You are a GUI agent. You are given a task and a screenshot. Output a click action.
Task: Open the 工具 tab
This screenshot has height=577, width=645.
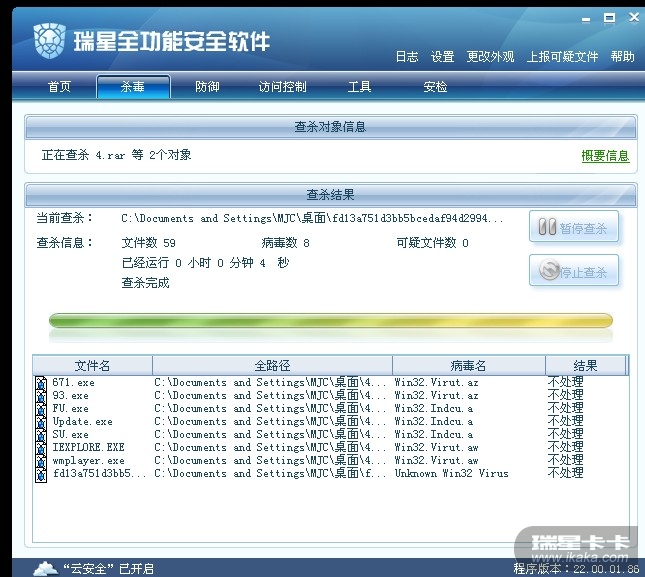[x=360, y=87]
